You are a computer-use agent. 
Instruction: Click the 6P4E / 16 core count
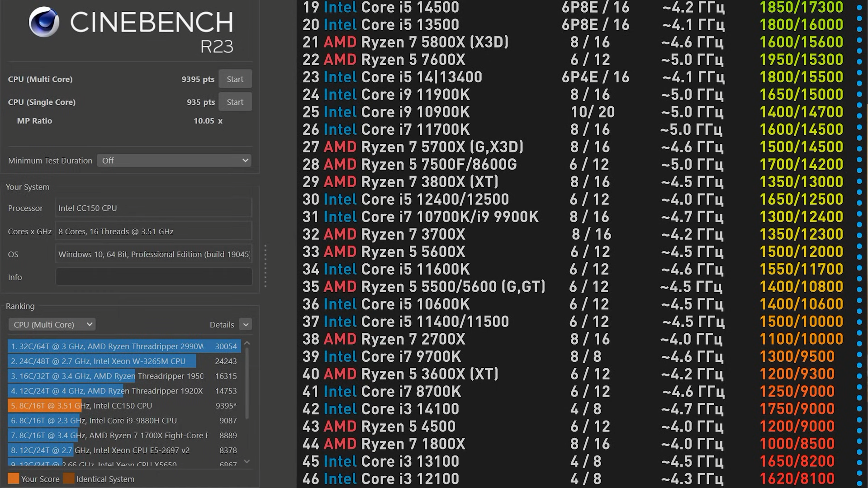(x=595, y=77)
